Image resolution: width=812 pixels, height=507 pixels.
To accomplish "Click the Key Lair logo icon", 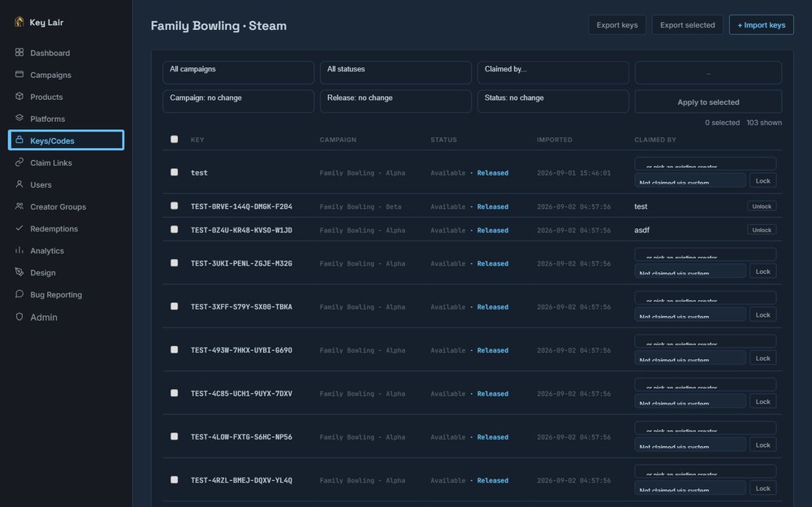I will point(19,22).
